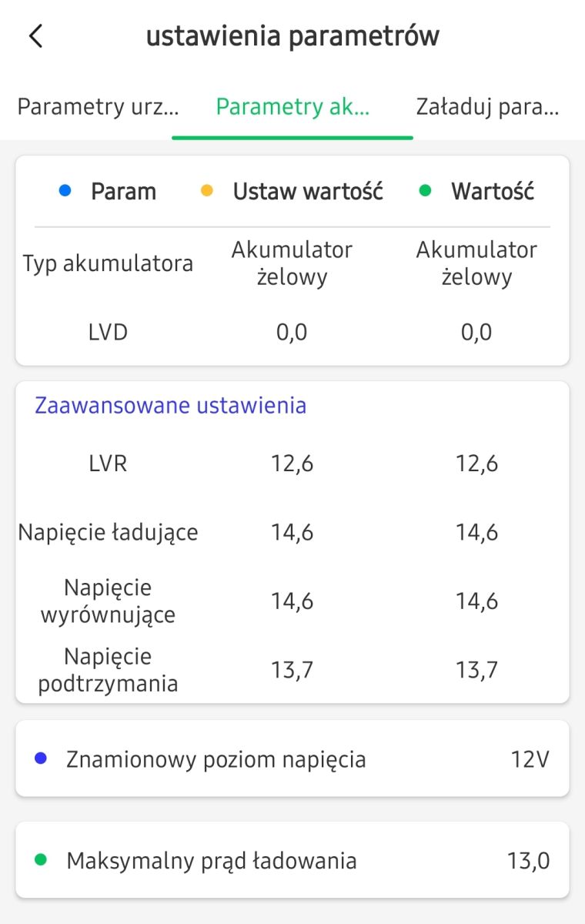Switch to Parametry urz... tab
Image resolution: width=585 pixels, height=924 pixels.
(x=98, y=106)
